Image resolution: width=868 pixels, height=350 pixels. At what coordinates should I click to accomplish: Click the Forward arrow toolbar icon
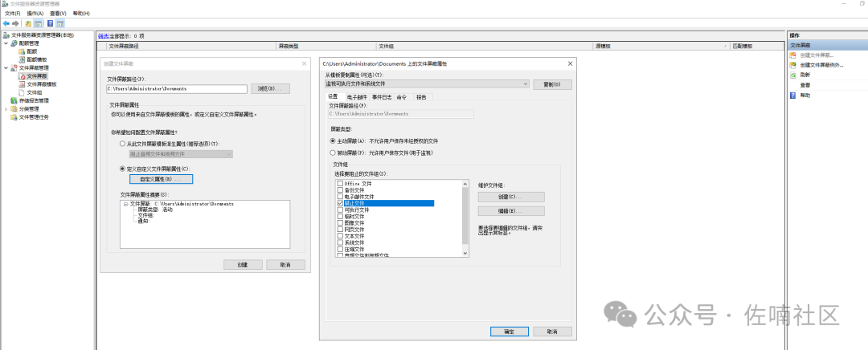(15, 24)
